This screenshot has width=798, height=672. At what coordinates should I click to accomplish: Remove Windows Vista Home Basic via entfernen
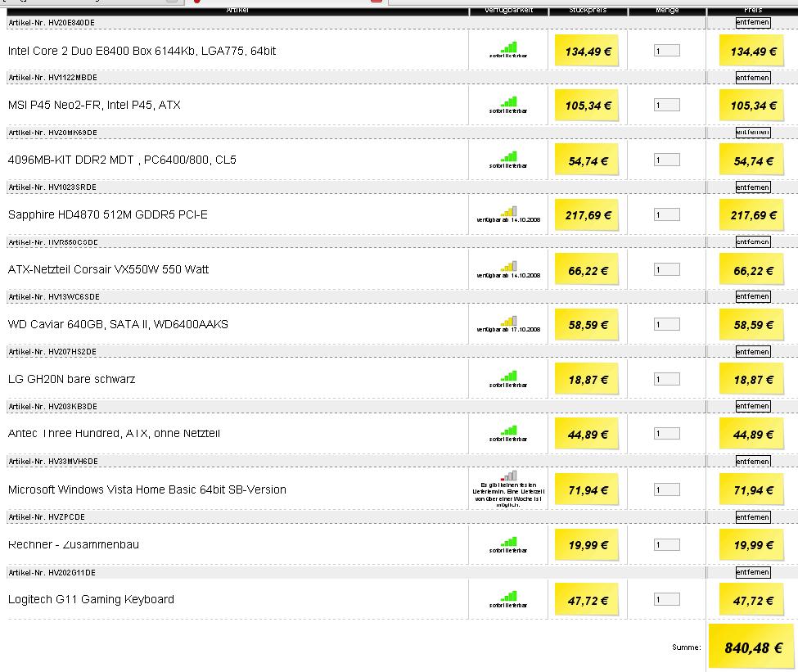tap(753, 462)
